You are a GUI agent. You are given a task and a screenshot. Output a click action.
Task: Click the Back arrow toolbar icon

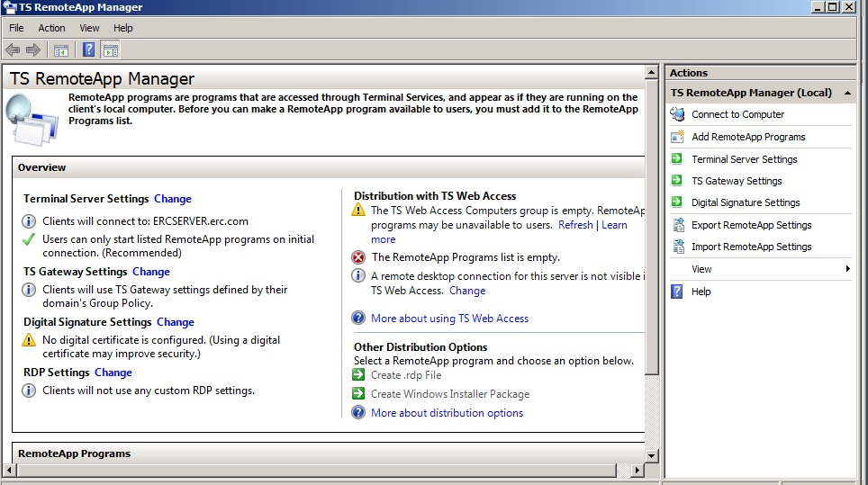point(13,50)
